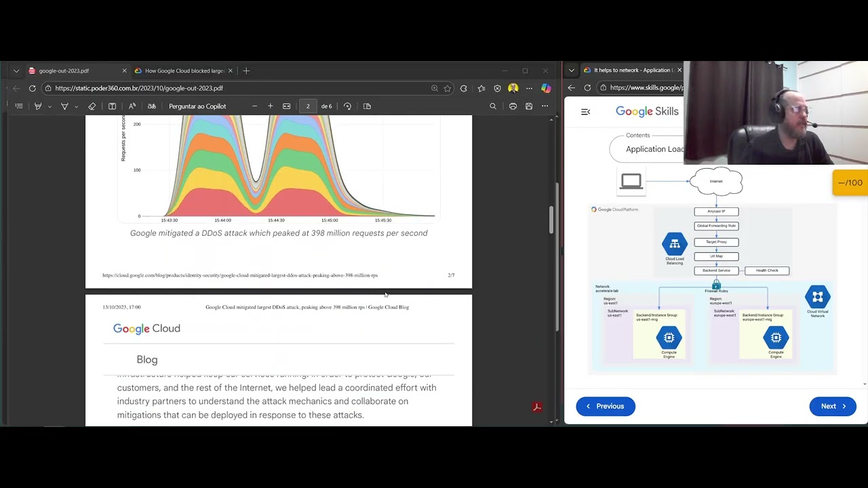Open Edge settings and more menu
This screenshot has height=488, width=868.
click(529, 88)
